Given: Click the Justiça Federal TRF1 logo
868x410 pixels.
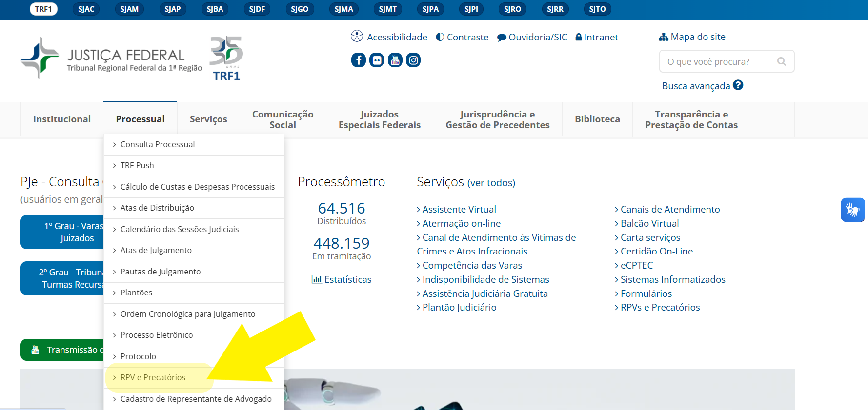Looking at the screenshot, I should pos(111,59).
